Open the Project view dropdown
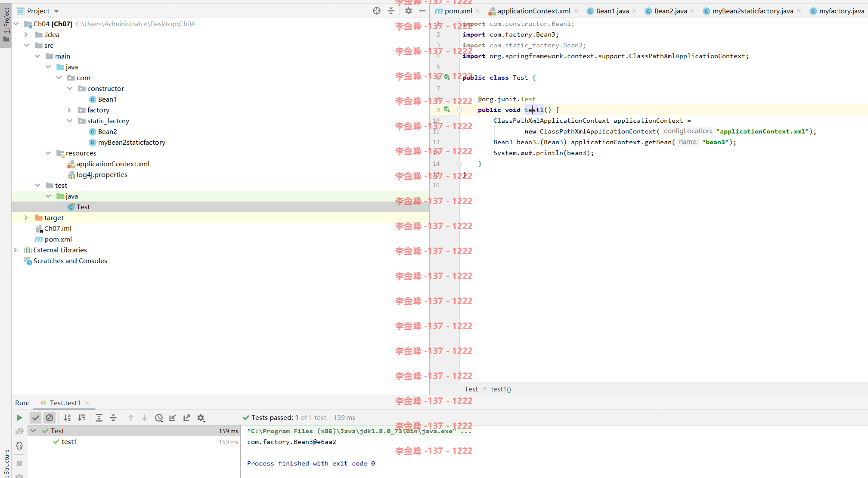The height and width of the screenshot is (478, 868). 56,11
